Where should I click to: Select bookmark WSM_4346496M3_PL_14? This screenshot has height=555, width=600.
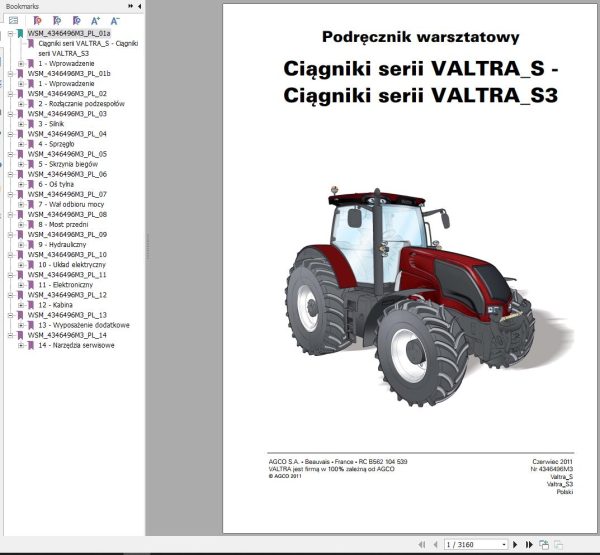pos(67,335)
